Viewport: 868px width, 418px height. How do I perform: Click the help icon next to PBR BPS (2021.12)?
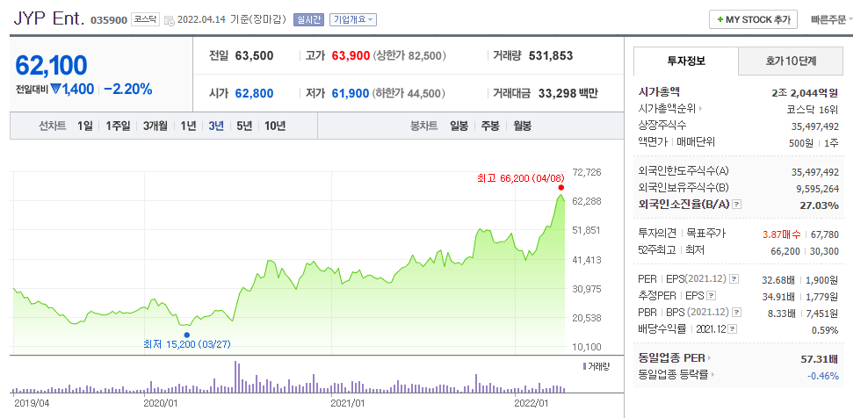coord(737,313)
